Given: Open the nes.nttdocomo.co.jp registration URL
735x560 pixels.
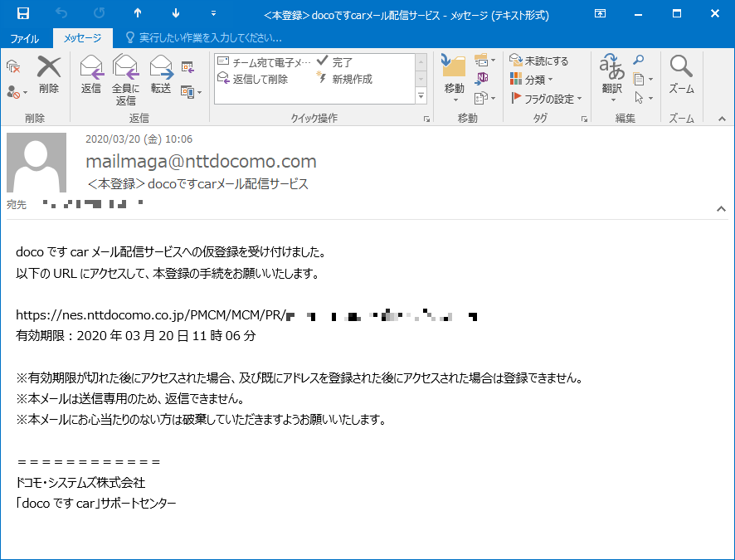Looking at the screenshot, I should (x=246, y=315).
